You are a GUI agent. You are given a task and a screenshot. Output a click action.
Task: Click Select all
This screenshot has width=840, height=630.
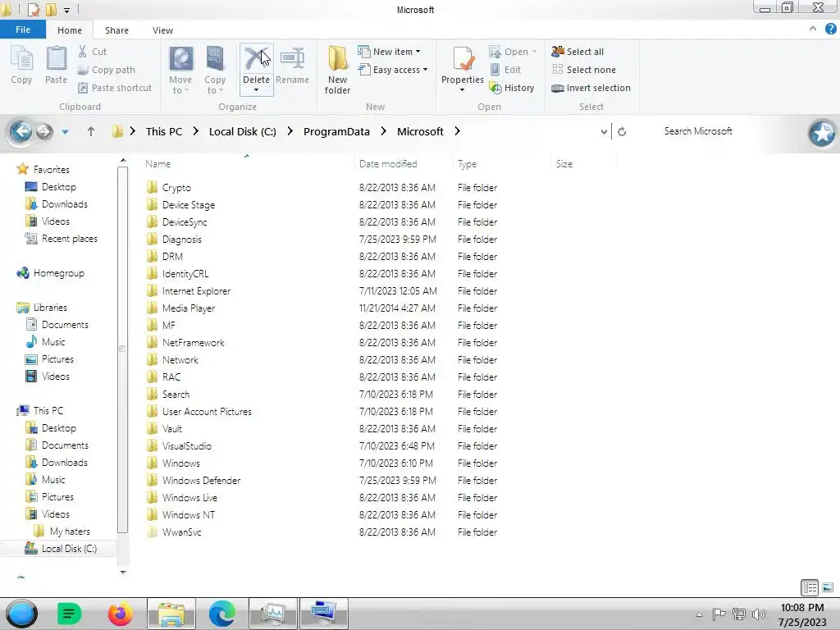tap(577, 52)
